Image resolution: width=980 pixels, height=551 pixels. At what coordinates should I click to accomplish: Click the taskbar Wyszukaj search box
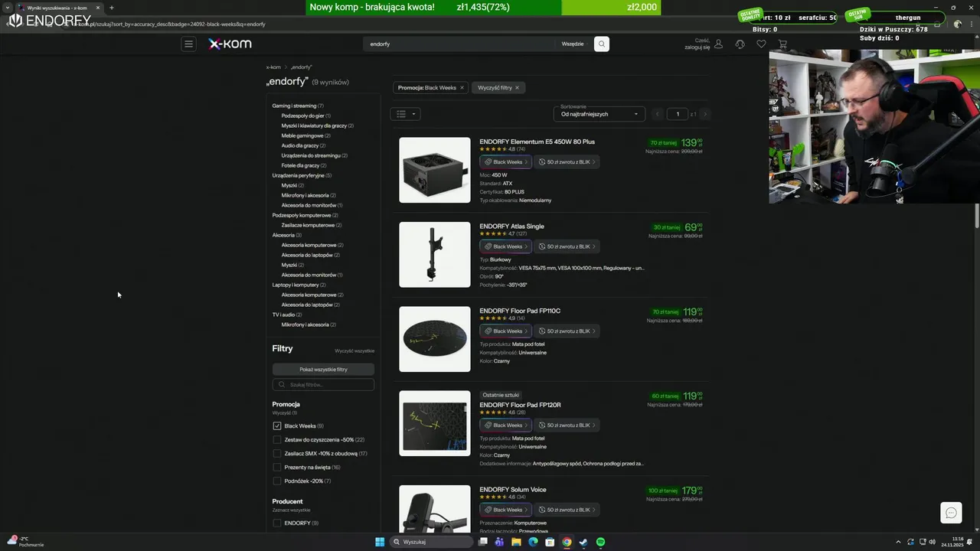coord(432,542)
